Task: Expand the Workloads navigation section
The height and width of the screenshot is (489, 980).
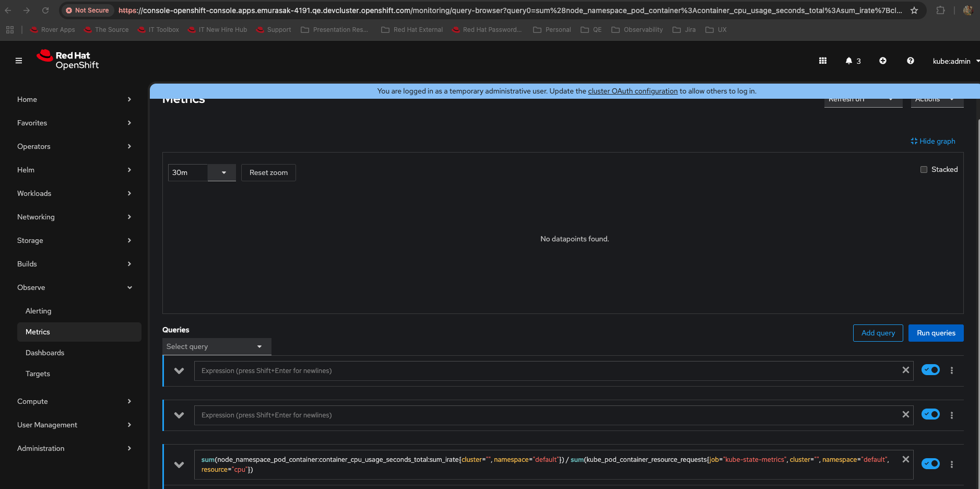Action: coord(75,193)
